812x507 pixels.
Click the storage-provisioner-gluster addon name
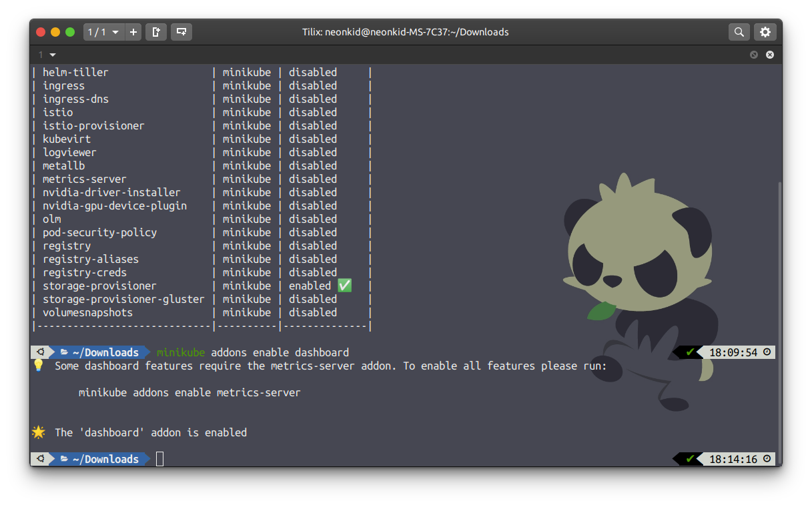[x=123, y=299]
